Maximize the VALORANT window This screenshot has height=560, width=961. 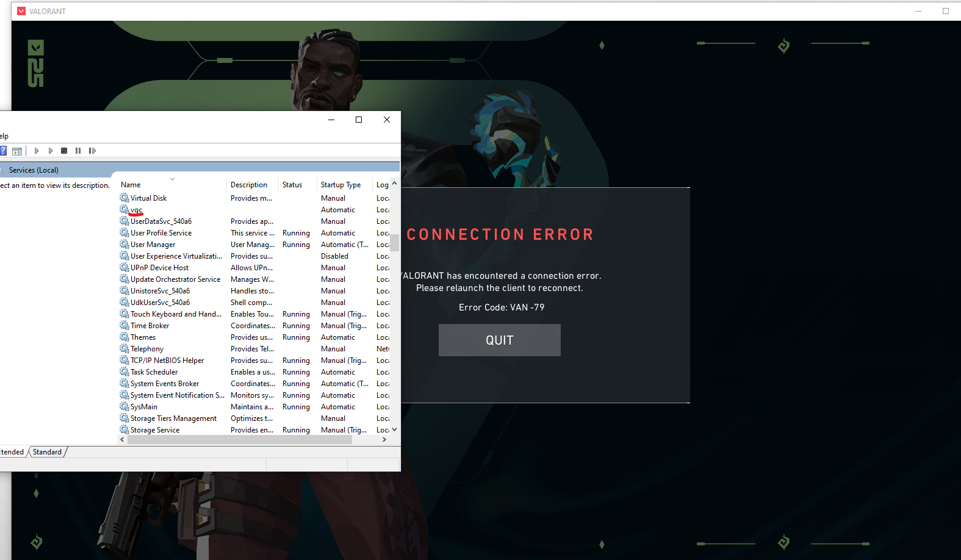[x=946, y=11]
